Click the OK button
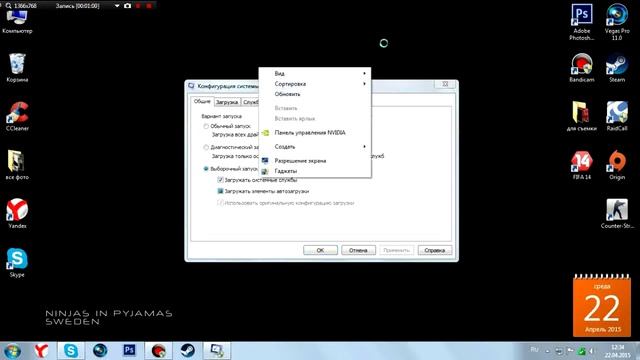Image resolution: width=640 pixels, height=360 pixels. (320, 250)
